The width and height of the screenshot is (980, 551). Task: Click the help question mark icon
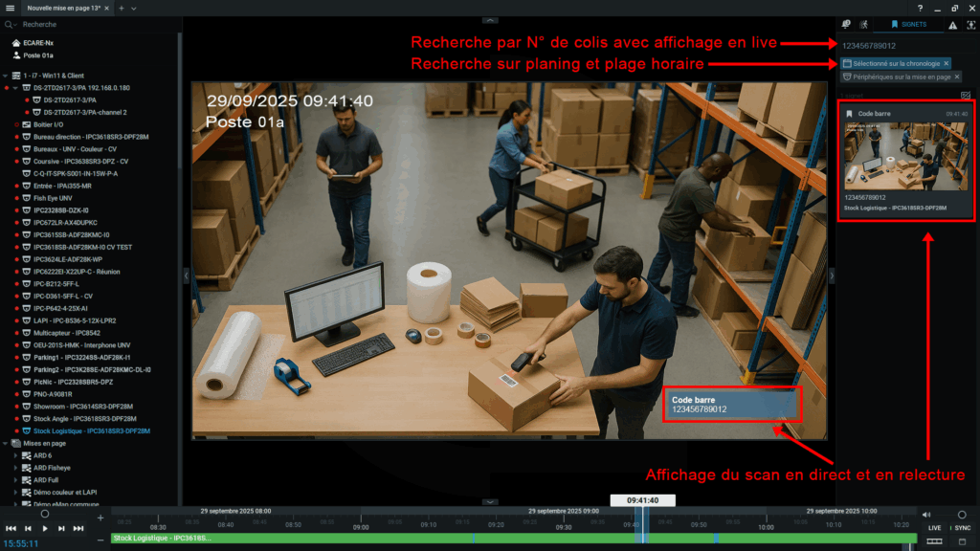921,8
